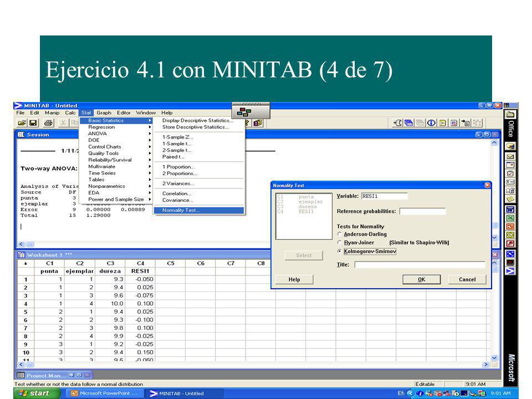
Task: Click cell with dureza value 10.0
Action: coord(110,304)
